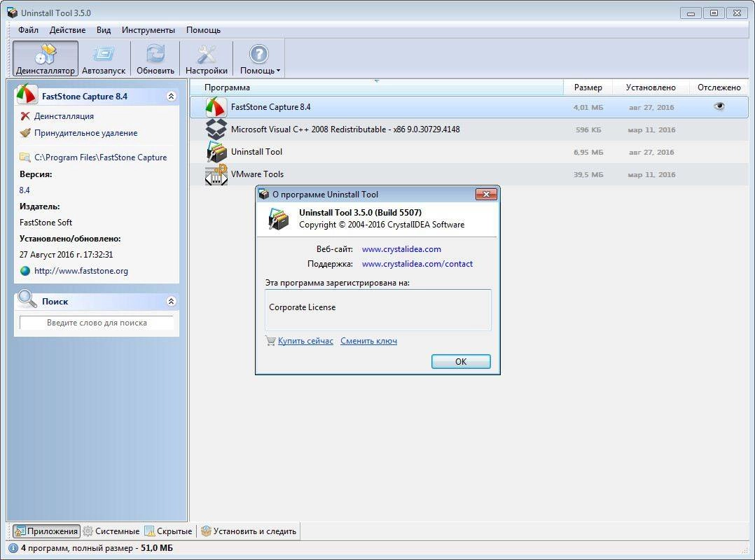The width and height of the screenshot is (755, 560).
Task: Switch to Автозапуск toolbar view
Action: pyautogui.click(x=104, y=59)
